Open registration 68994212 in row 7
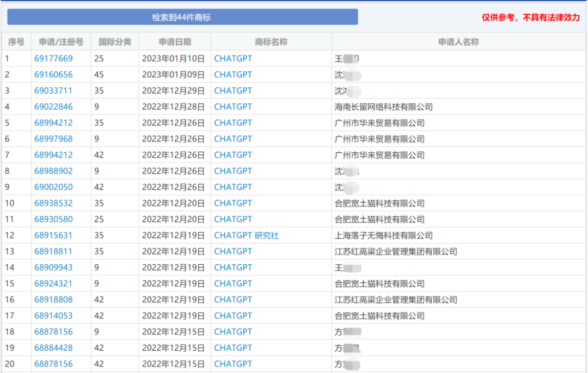This screenshot has width=588, height=373. [53, 156]
